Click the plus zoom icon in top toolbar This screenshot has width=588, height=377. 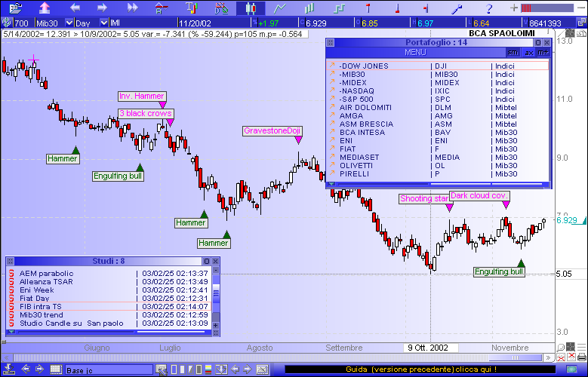click(514, 8)
